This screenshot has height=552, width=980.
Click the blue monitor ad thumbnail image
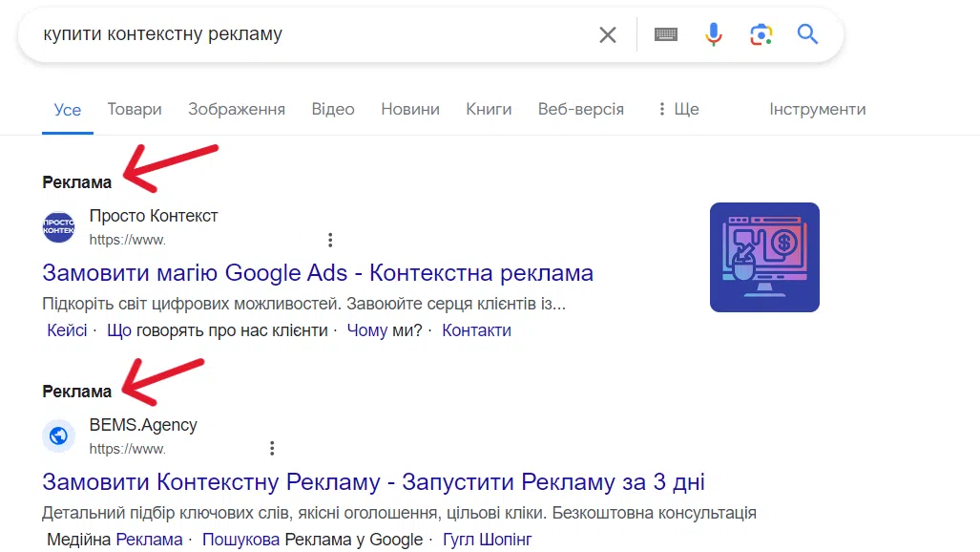[763, 256]
